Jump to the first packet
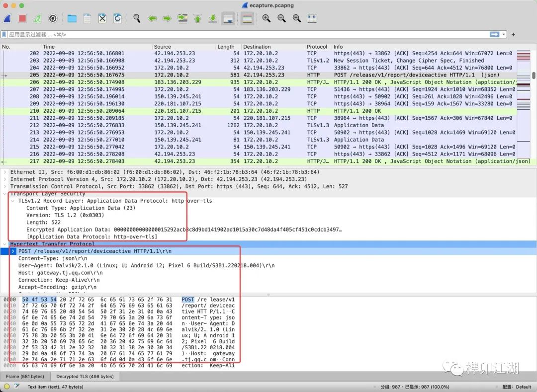The height and width of the screenshot is (392, 537). tap(197, 19)
